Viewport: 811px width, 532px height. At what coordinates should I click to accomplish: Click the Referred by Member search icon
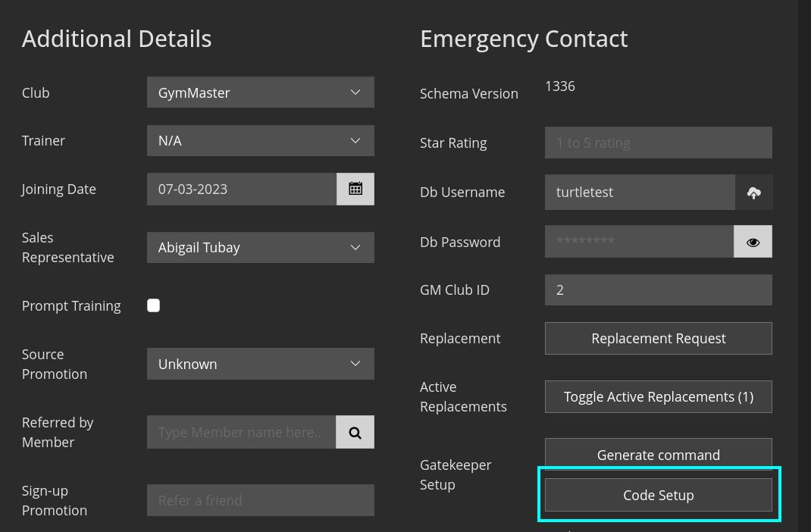355,432
